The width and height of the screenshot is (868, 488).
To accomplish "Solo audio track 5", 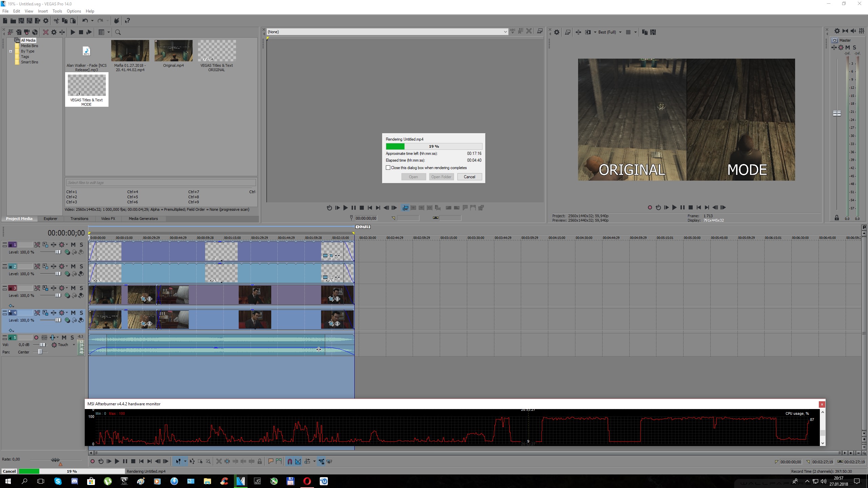I will pyautogui.click(x=72, y=338).
